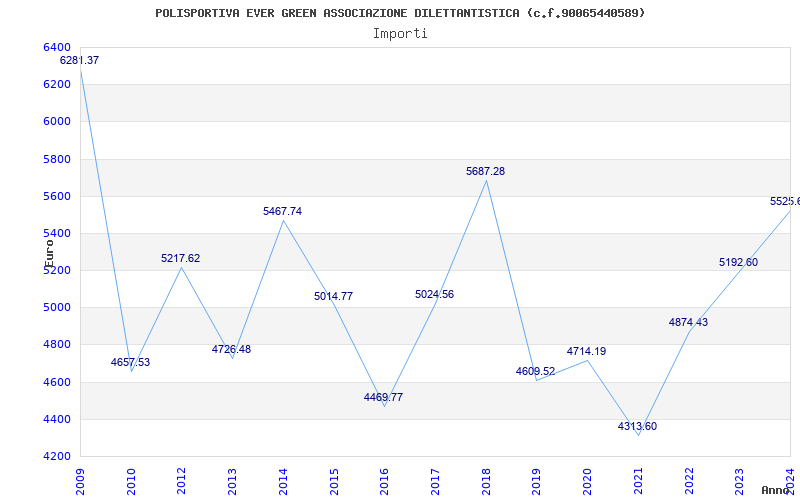This screenshot has width=800, height=500.
Task: Click the 5600 y-axis tick label
Action: point(57,196)
